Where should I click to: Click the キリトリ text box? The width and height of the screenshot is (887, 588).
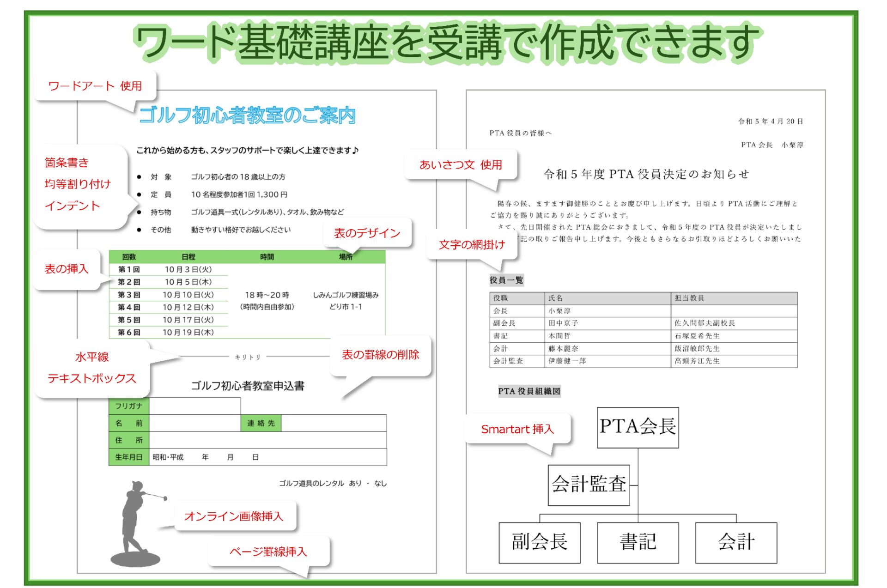point(248,357)
